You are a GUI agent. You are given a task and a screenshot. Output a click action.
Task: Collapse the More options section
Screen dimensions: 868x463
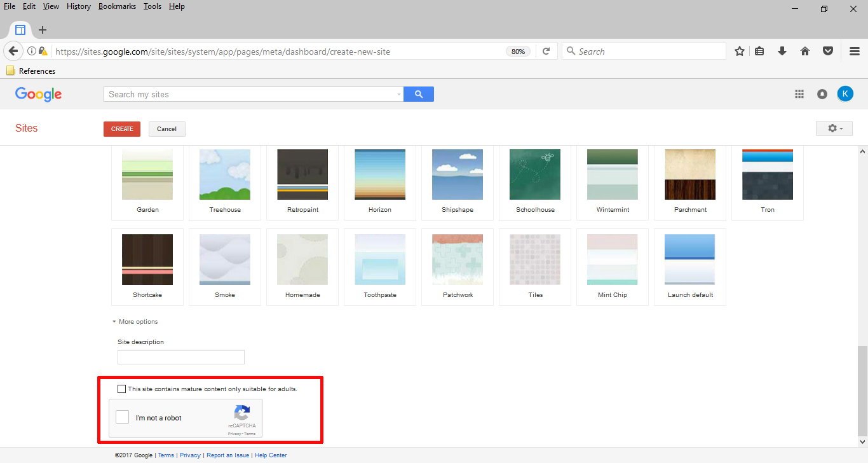coord(135,322)
